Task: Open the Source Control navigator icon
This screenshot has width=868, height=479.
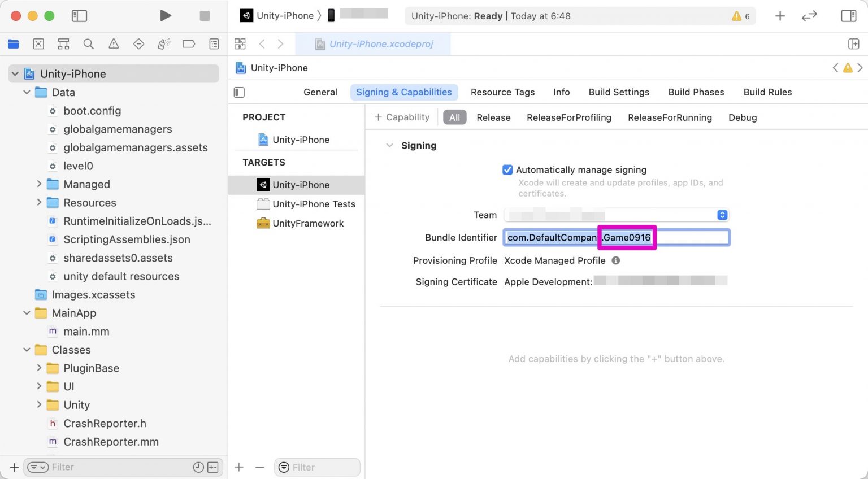Action: (x=38, y=44)
